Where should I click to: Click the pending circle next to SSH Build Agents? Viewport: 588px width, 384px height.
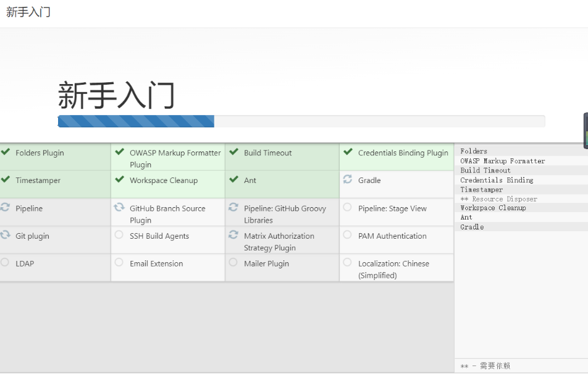[x=119, y=234]
